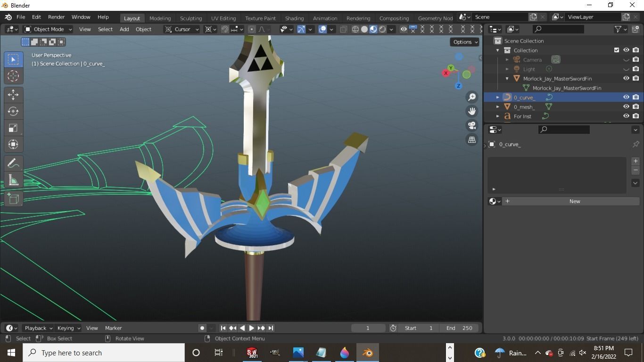The height and width of the screenshot is (362, 644).
Task: Open the Options dropdown in viewport
Action: (465, 42)
